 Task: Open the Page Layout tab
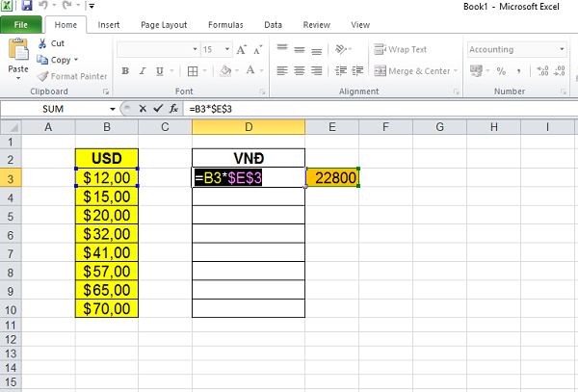[x=164, y=24]
